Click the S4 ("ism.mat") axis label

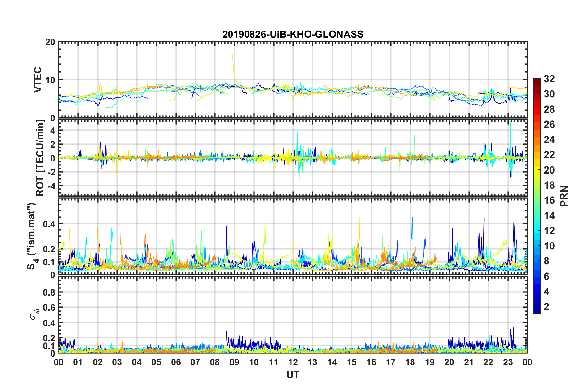pyautogui.click(x=32, y=236)
